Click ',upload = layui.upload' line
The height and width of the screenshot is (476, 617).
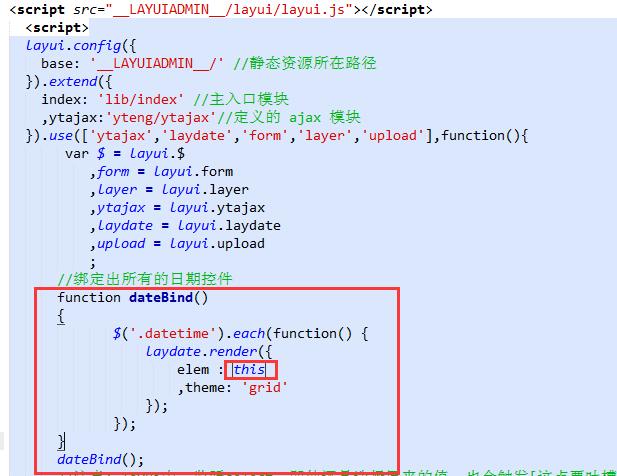pyautogui.click(x=177, y=244)
